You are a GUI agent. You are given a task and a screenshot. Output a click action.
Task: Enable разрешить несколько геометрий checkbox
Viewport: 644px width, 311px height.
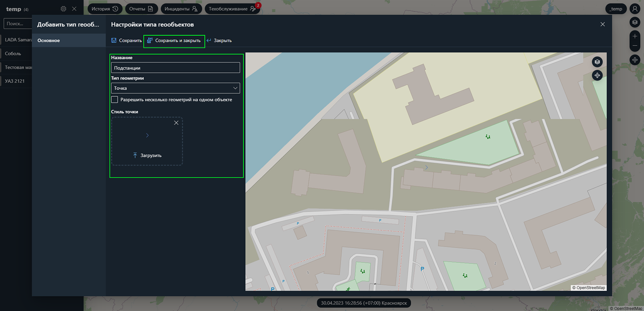click(x=114, y=99)
